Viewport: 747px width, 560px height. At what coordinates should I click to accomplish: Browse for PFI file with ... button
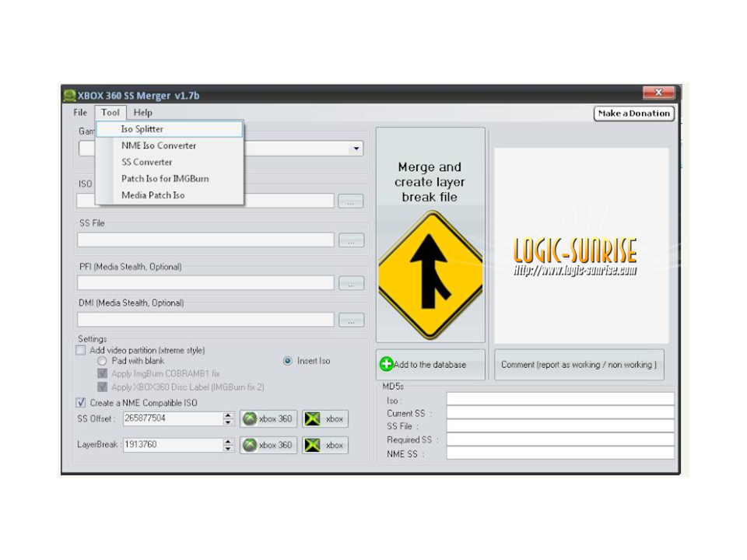[x=351, y=283]
